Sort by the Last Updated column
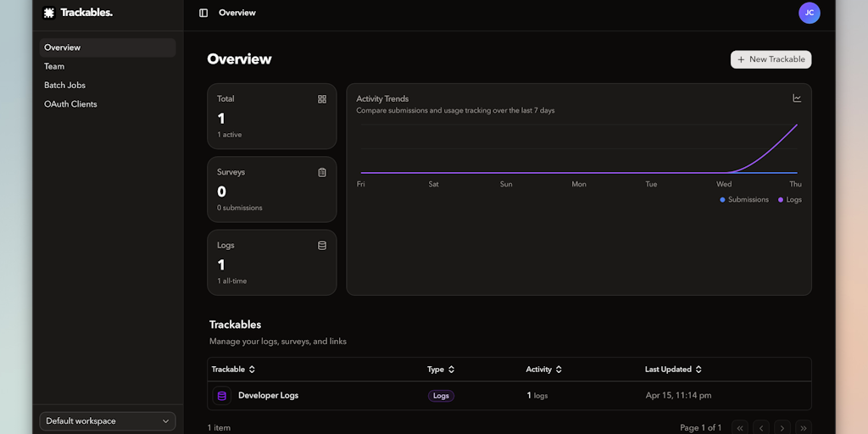Viewport: 868px width, 434px height. 673,370
